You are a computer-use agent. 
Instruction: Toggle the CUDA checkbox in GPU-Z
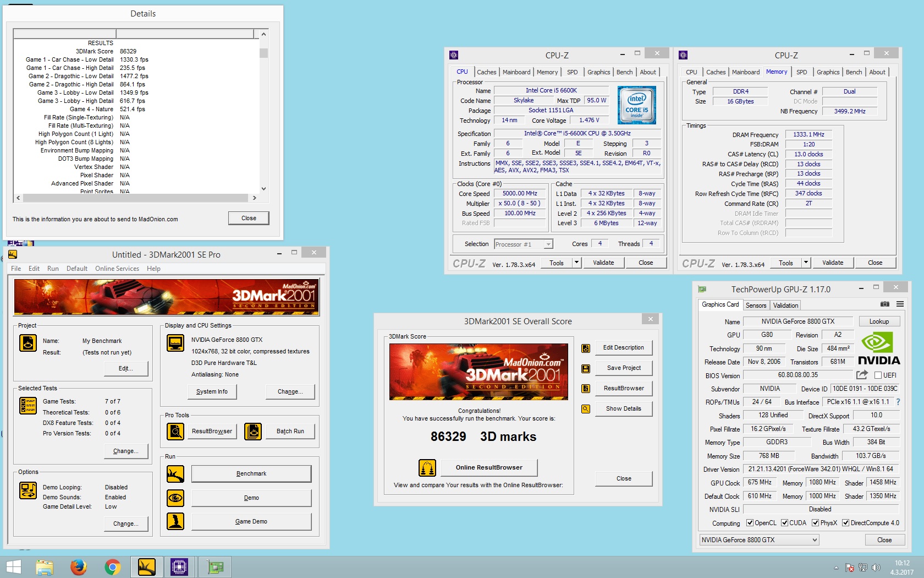click(x=784, y=523)
